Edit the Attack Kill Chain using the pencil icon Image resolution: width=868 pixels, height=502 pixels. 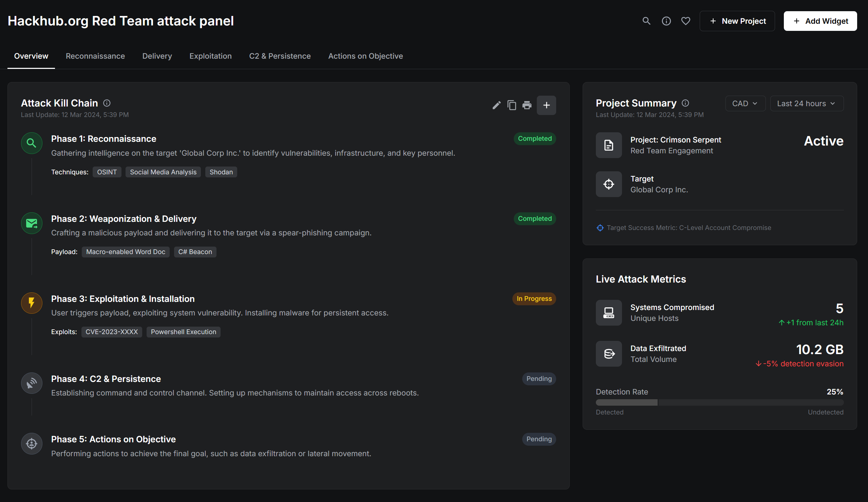pyautogui.click(x=496, y=105)
